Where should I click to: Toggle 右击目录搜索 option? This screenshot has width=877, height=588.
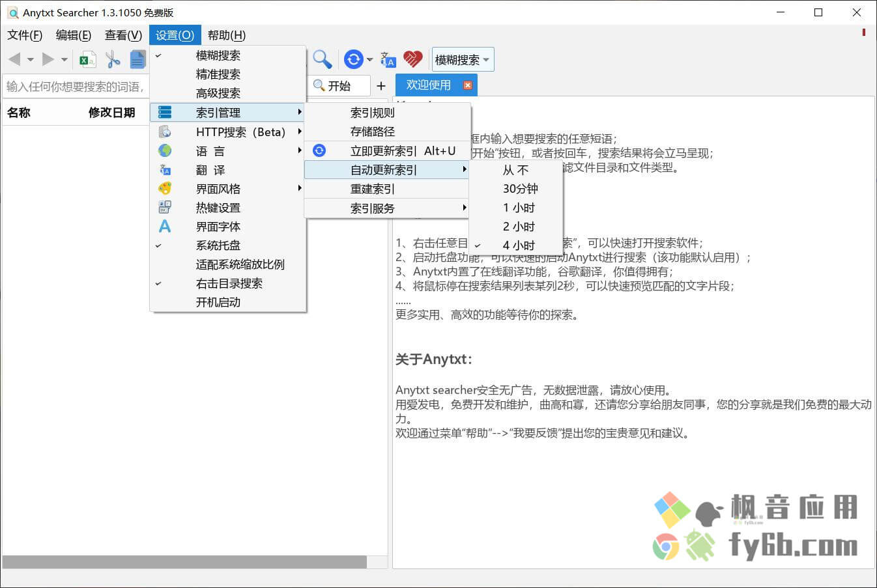pos(228,283)
